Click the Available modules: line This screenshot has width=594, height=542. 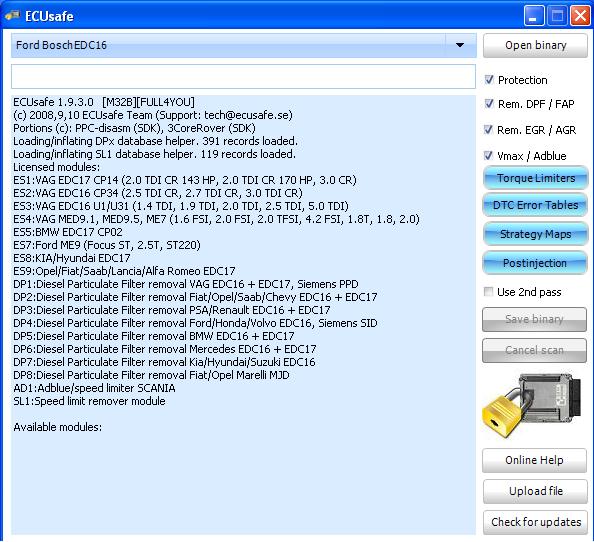58,427
